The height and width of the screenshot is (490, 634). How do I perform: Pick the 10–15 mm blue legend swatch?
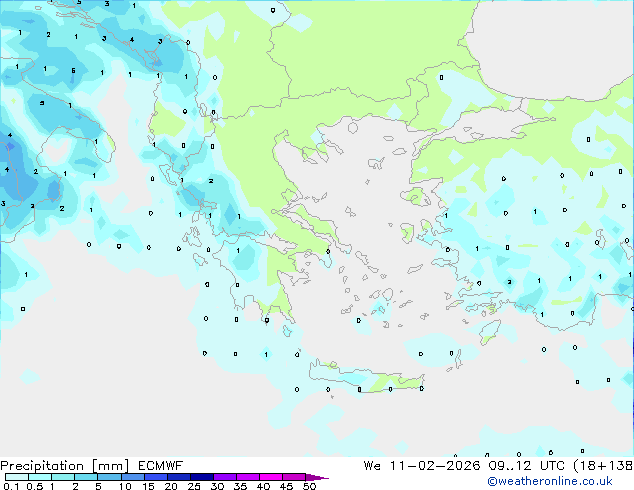pyautogui.click(x=133, y=477)
